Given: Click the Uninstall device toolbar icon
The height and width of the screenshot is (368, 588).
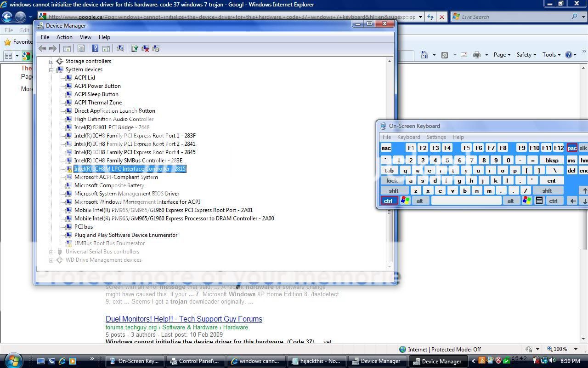Looking at the screenshot, I should 145,48.
